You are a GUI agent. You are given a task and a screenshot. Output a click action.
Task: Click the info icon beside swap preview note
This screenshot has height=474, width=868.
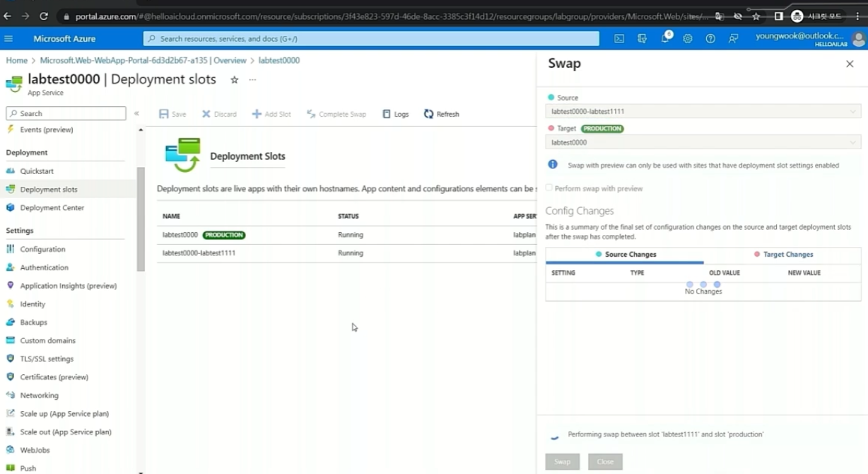(553, 165)
